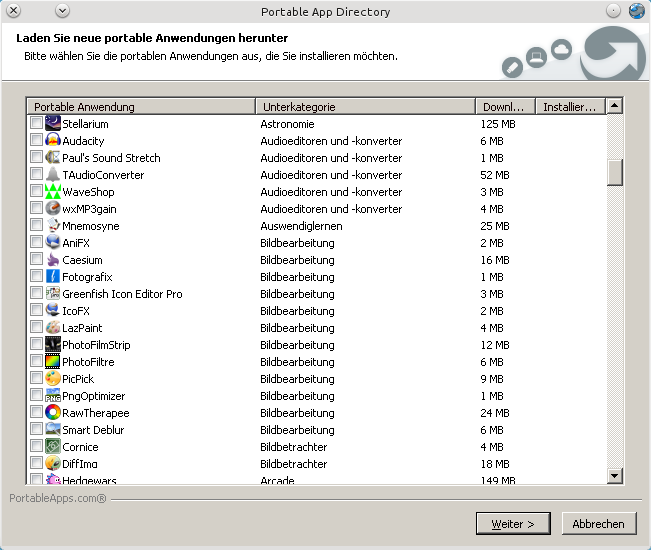Click the PhotoFiltre app icon
The height and width of the screenshot is (550, 651).
53,362
